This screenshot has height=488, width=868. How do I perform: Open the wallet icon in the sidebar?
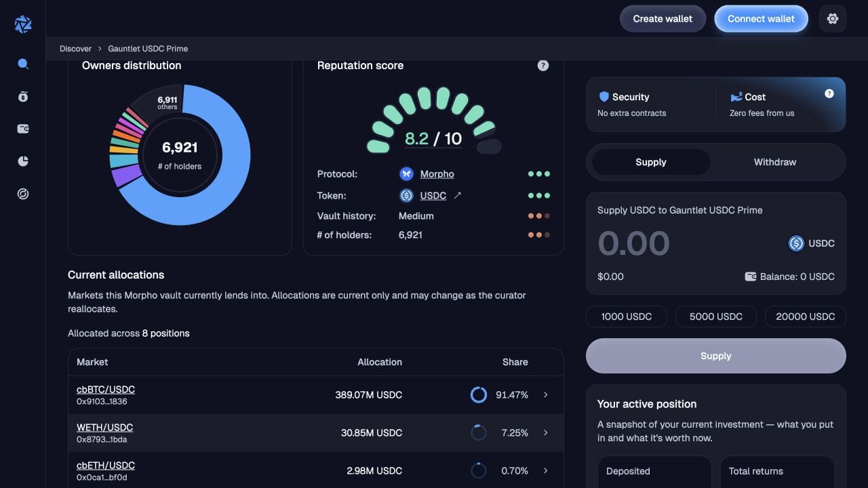click(23, 129)
